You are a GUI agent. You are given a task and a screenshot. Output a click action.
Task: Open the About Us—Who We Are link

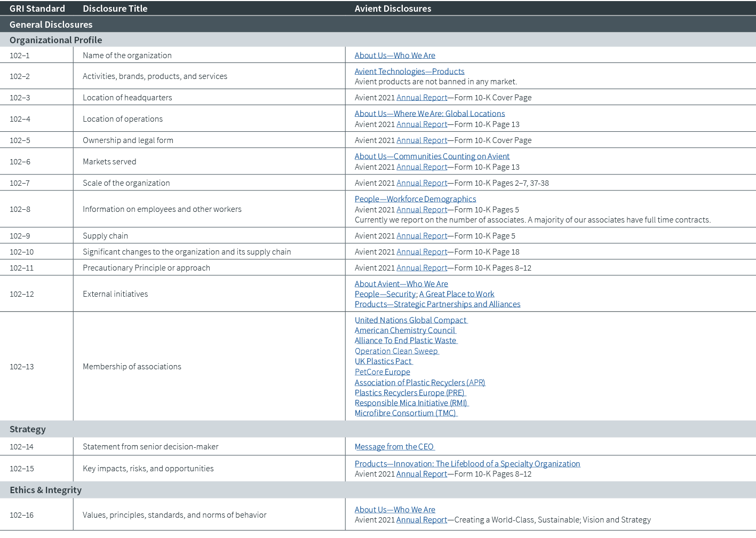point(395,55)
